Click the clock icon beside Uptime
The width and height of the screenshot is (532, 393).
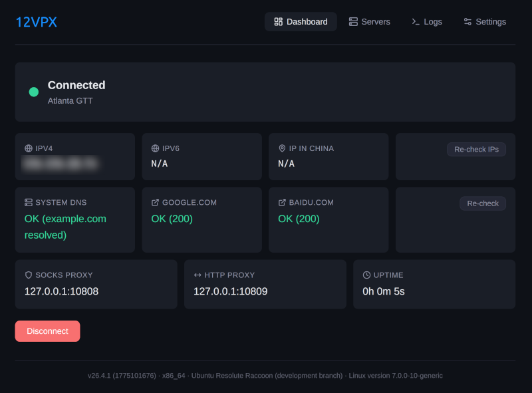[x=366, y=275]
